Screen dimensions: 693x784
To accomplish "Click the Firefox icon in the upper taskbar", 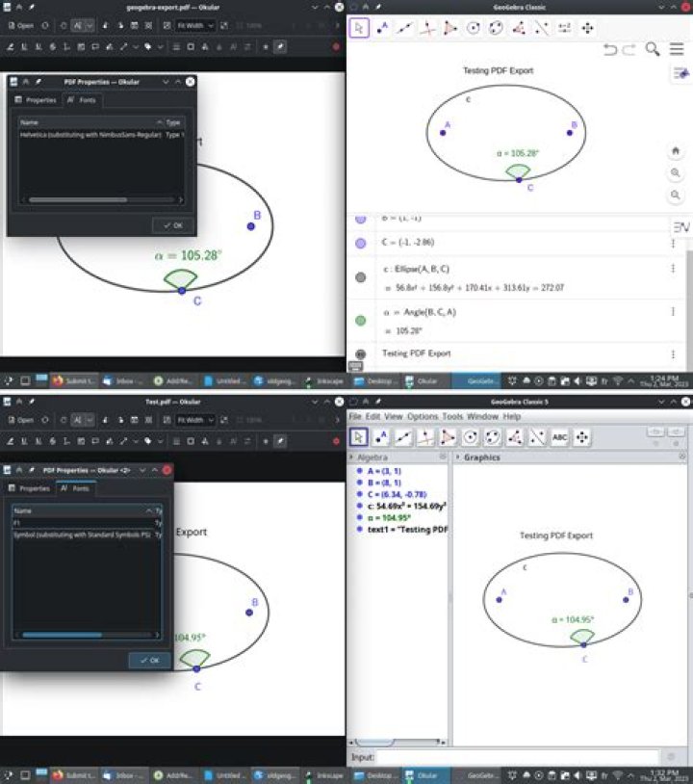I will pyautogui.click(x=58, y=381).
